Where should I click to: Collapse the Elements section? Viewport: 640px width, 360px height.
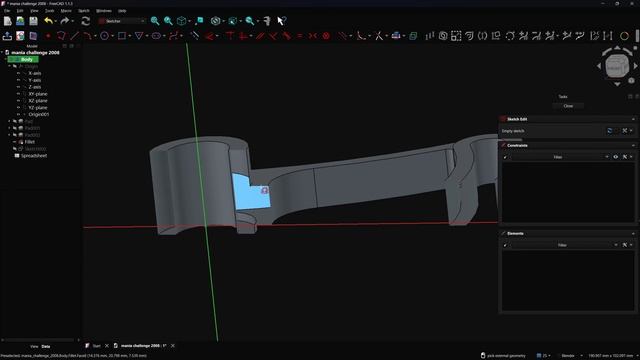[x=633, y=233]
